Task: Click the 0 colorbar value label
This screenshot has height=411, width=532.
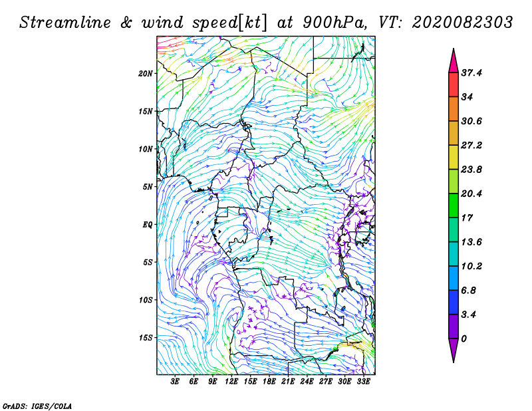Action: [x=464, y=339]
